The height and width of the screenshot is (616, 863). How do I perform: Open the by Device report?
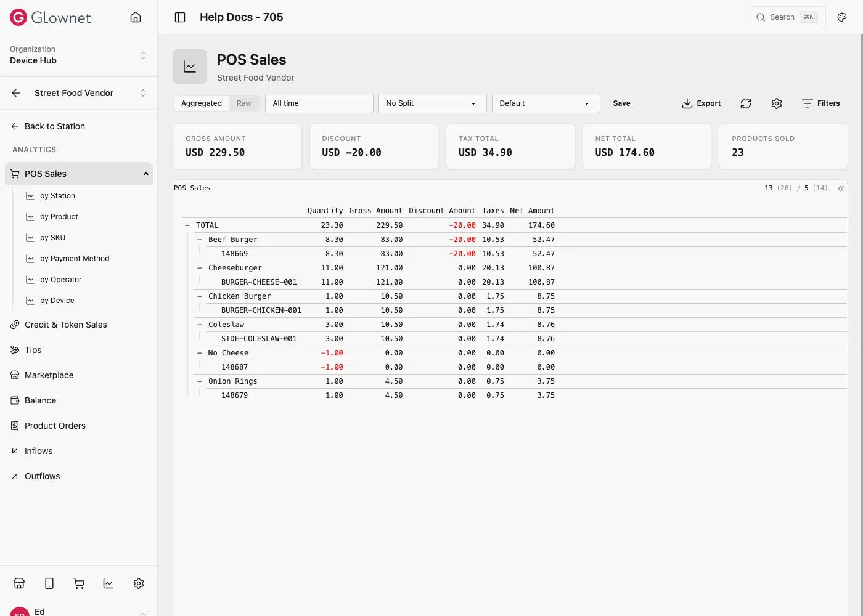[57, 301]
